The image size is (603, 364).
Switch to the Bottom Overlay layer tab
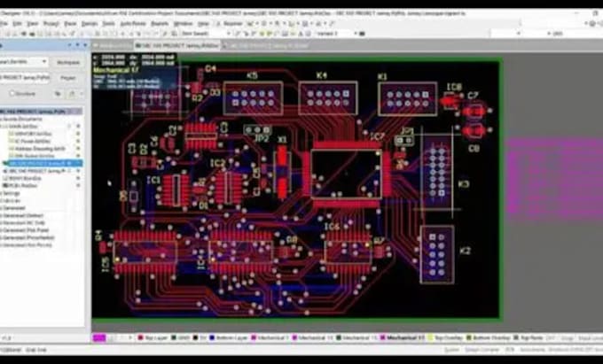point(489,338)
